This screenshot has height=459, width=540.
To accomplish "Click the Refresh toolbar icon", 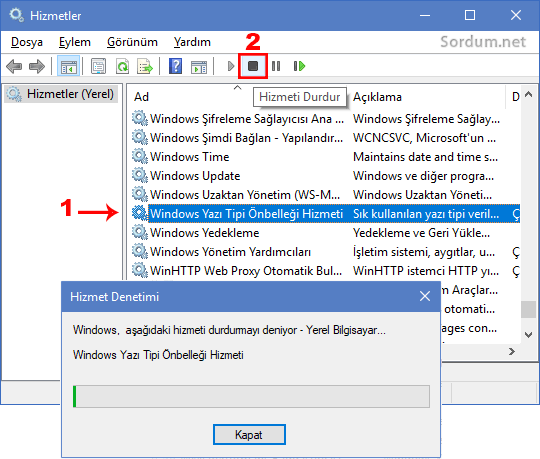I will click(123, 66).
